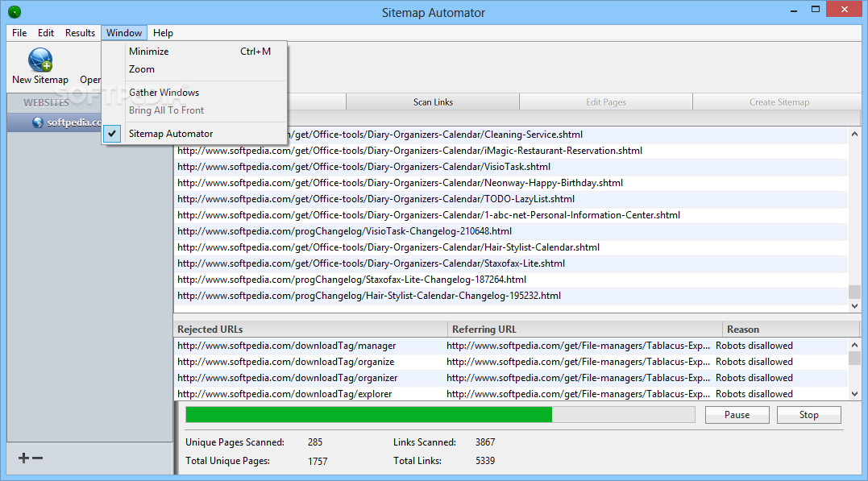The width and height of the screenshot is (868, 481).
Task: Select rejected URL downloadTag/organizer
Action: (x=287, y=378)
